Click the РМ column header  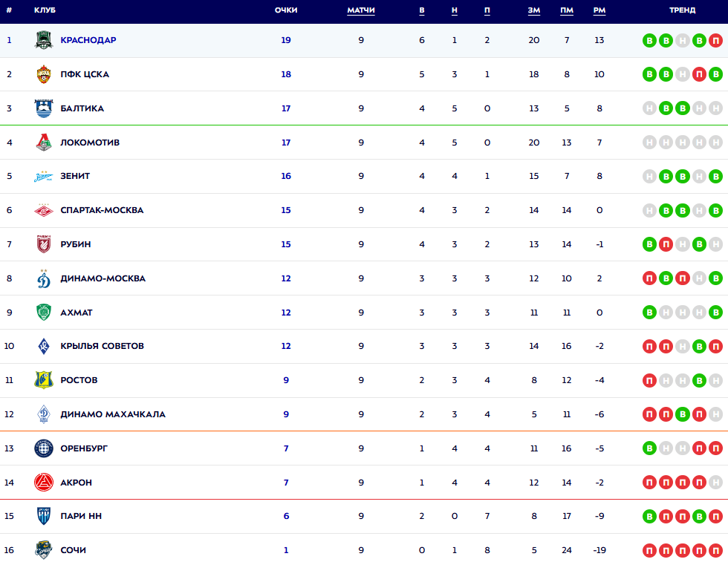[x=599, y=10]
